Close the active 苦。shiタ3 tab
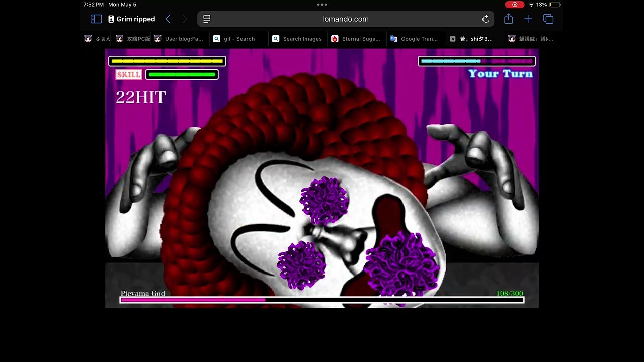 (x=453, y=39)
